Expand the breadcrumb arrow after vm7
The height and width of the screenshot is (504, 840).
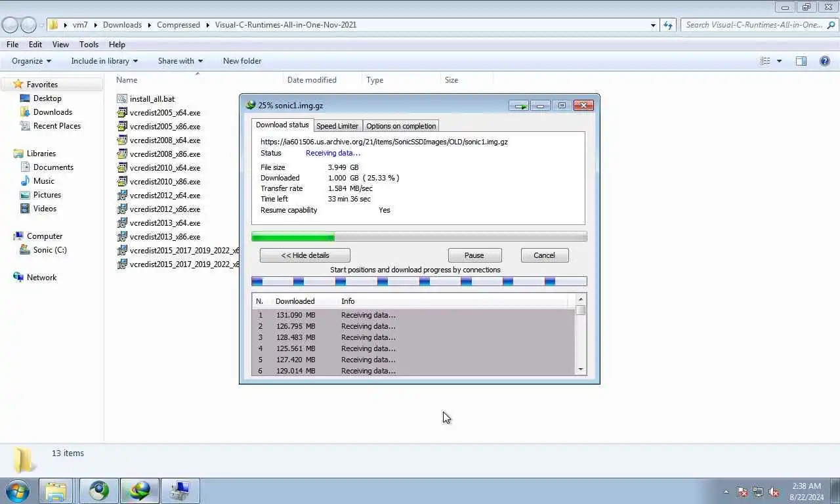click(x=96, y=25)
